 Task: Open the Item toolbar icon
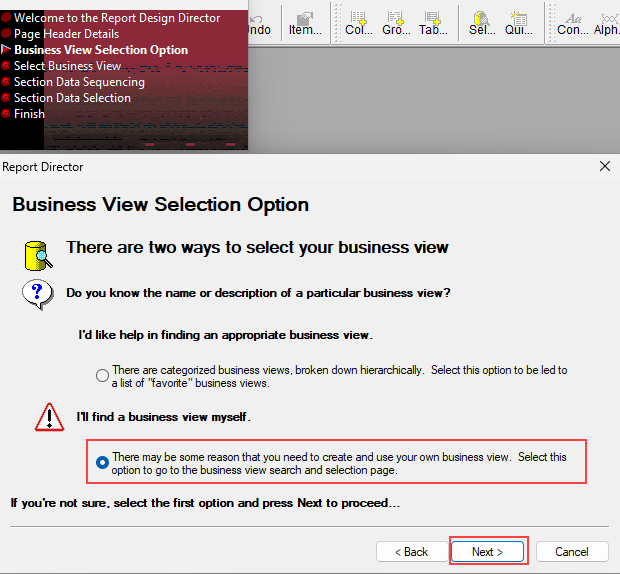coord(305,25)
